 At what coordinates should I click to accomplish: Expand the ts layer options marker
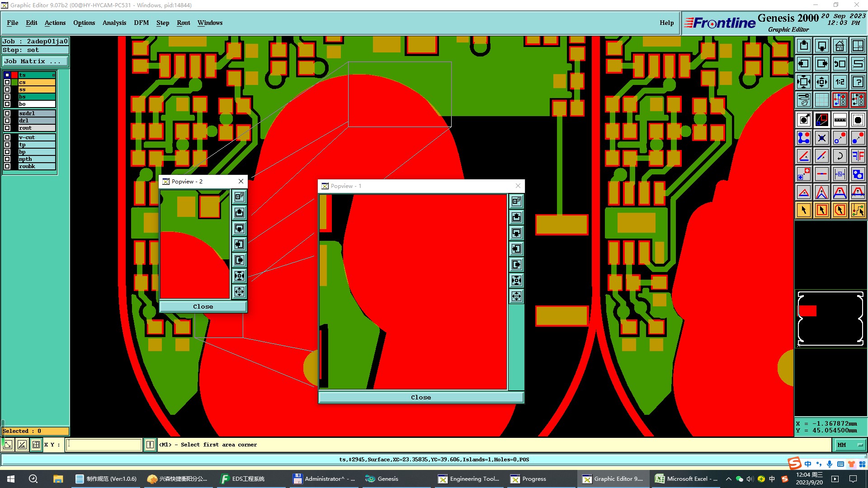tap(53, 75)
